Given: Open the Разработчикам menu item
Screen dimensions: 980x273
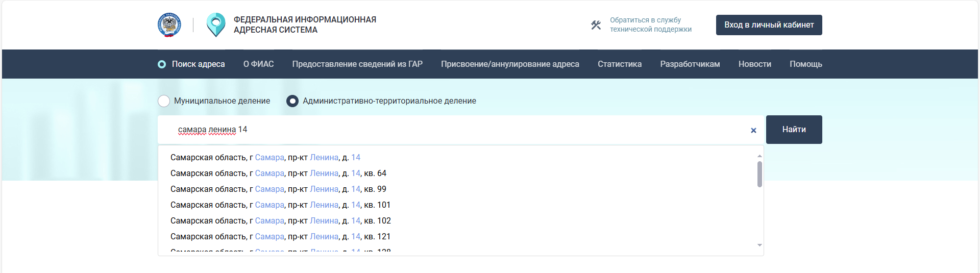Looking at the screenshot, I should coord(690,64).
